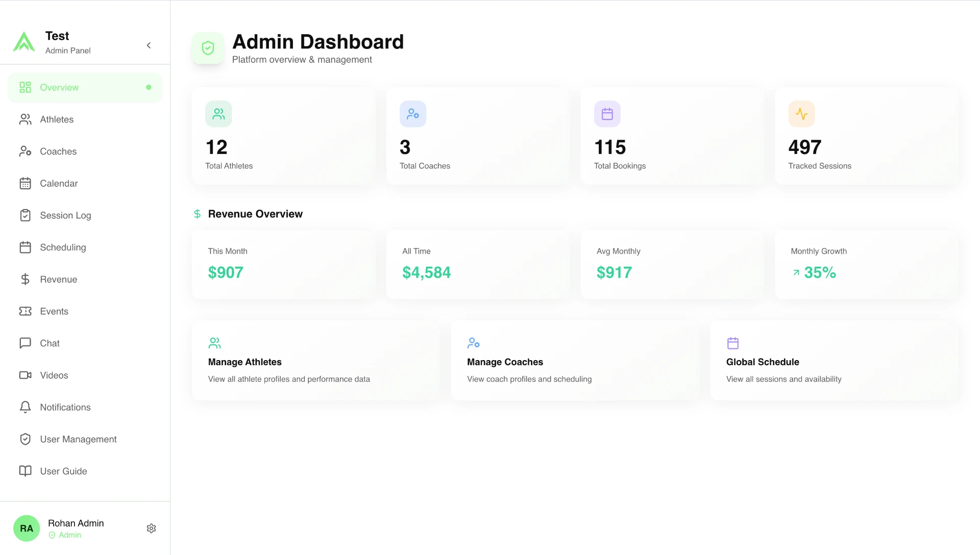
Task: Go to the Scheduling menu item
Action: (x=85, y=247)
